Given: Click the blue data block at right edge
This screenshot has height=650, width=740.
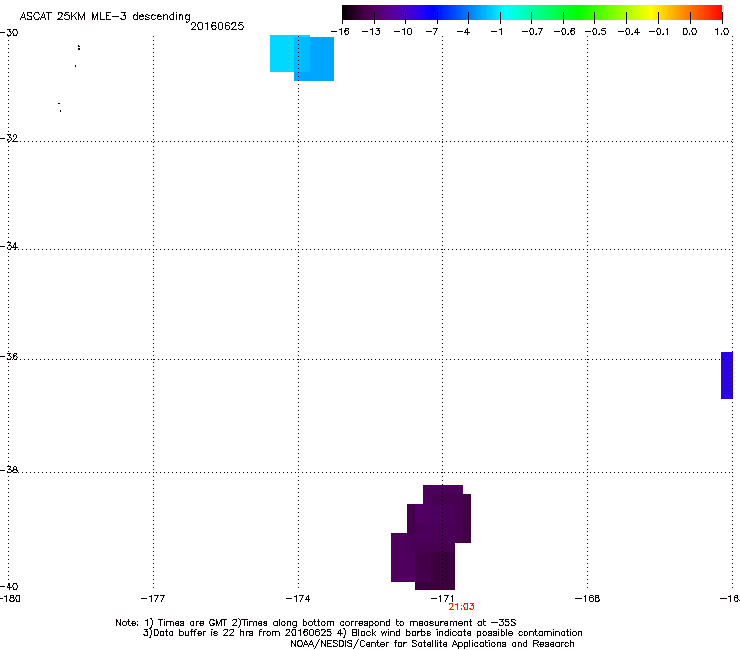Looking at the screenshot, I should coord(727,375).
